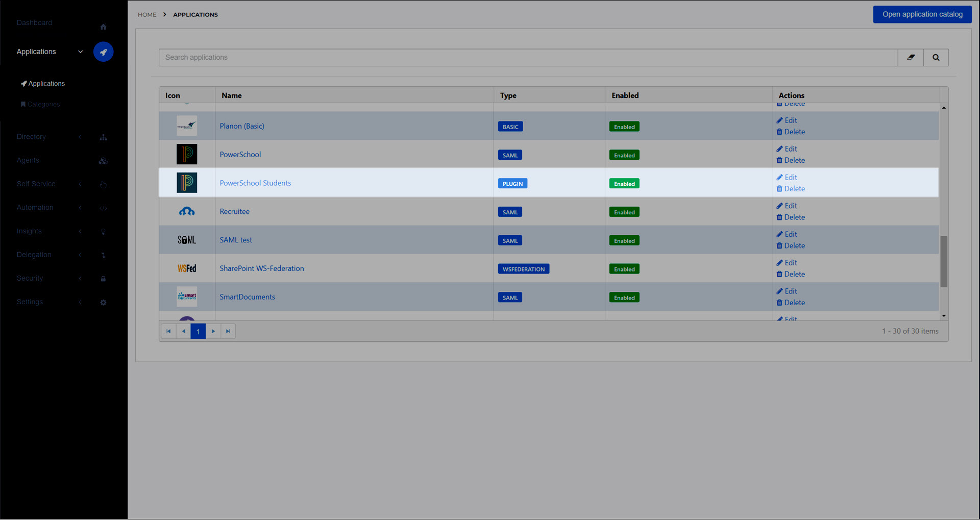Click the Self Service hand icon

pos(103,184)
